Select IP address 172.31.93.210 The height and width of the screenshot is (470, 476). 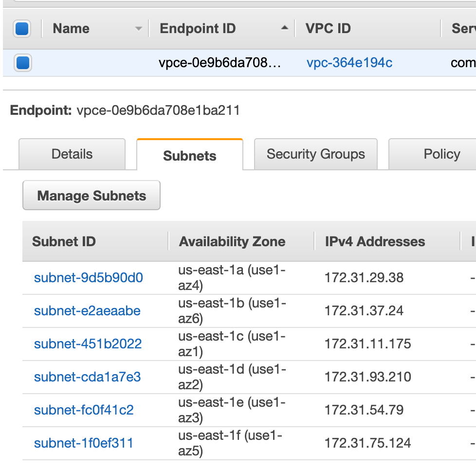pos(367,377)
